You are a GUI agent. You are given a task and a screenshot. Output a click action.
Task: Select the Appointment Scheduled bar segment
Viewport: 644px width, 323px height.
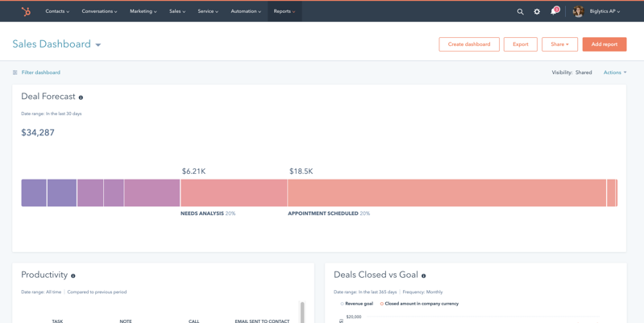pyautogui.click(x=447, y=193)
